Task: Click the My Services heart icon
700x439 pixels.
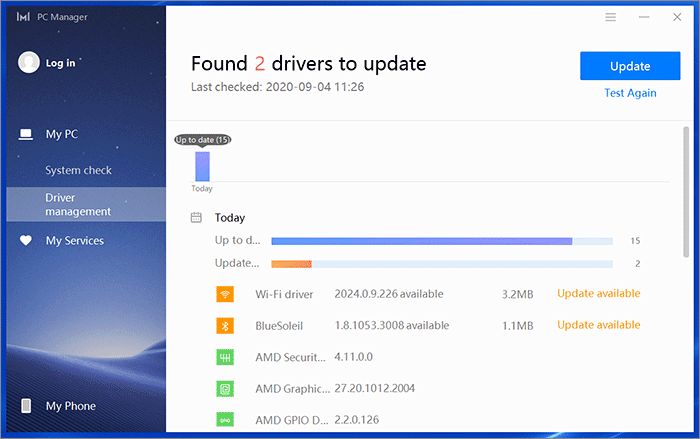Action: click(26, 241)
